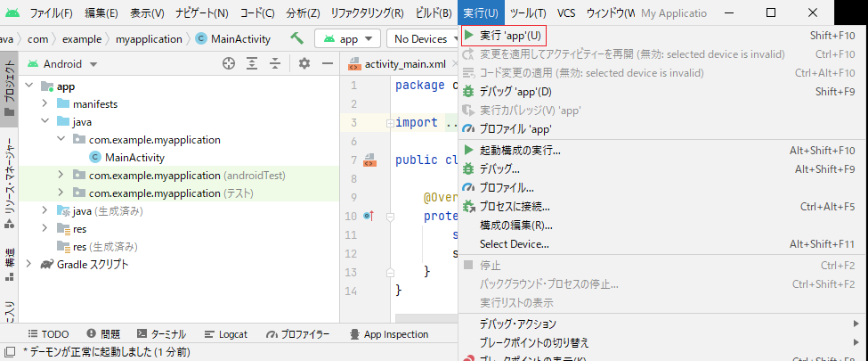Collapse the java folder
The height and width of the screenshot is (361, 868).
(x=45, y=122)
